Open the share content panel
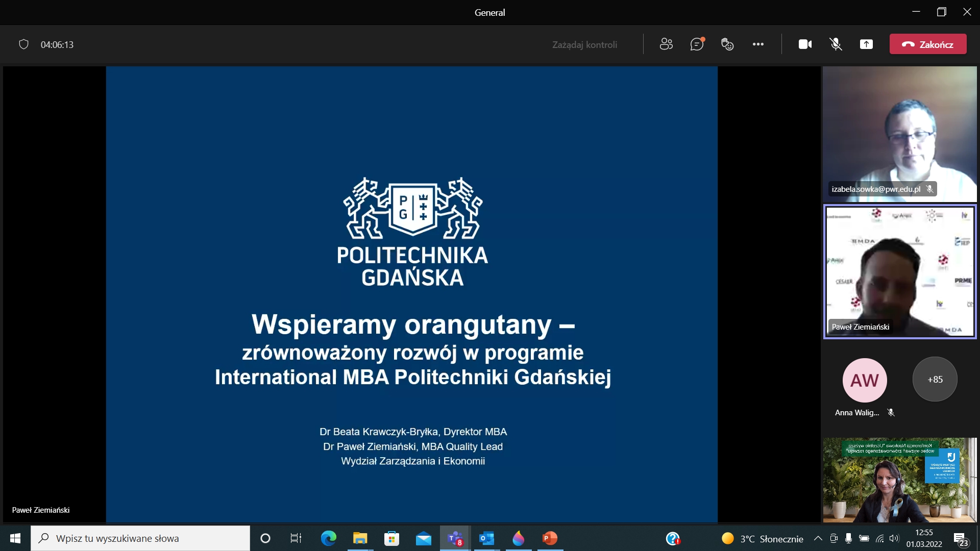The width and height of the screenshot is (980, 551). coord(866,44)
